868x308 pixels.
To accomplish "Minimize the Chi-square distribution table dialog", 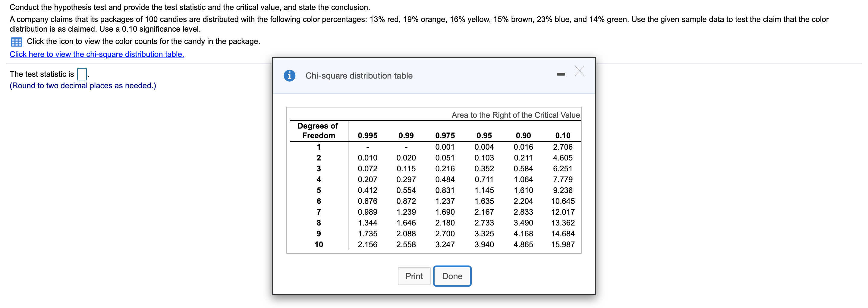I will (561, 74).
